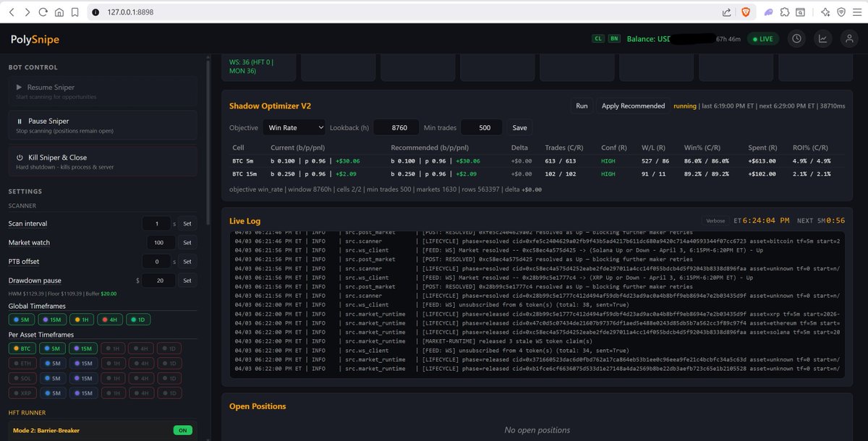This screenshot has width=868, height=441.
Task: Click Apply Recommended button
Action: pos(633,106)
